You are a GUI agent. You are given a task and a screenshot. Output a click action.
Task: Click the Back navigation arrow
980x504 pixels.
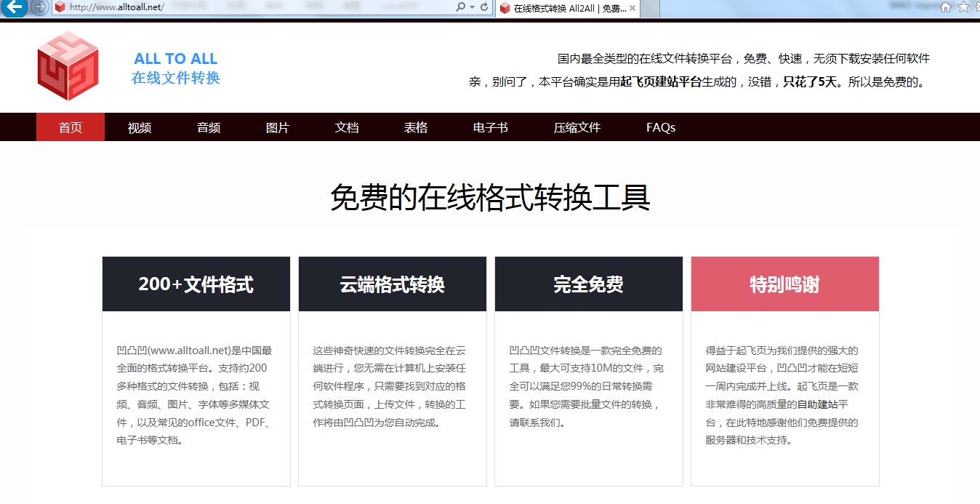[x=13, y=9]
